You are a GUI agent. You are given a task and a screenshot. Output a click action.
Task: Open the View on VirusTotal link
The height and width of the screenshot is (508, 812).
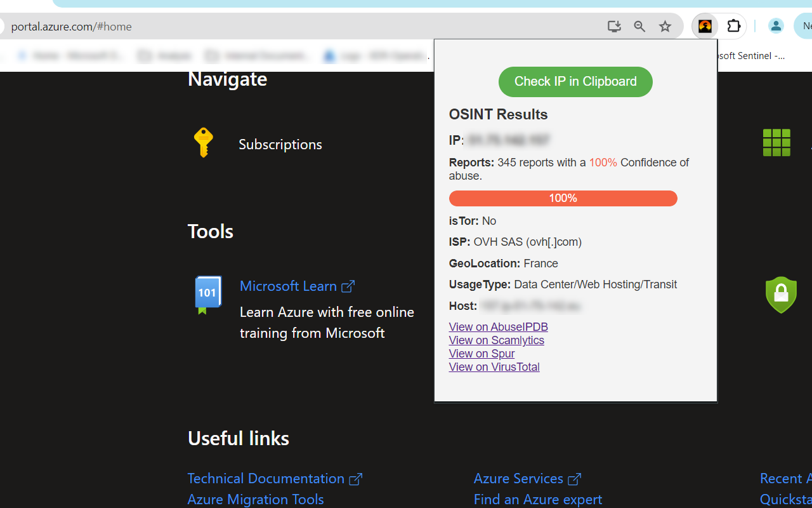(x=494, y=367)
